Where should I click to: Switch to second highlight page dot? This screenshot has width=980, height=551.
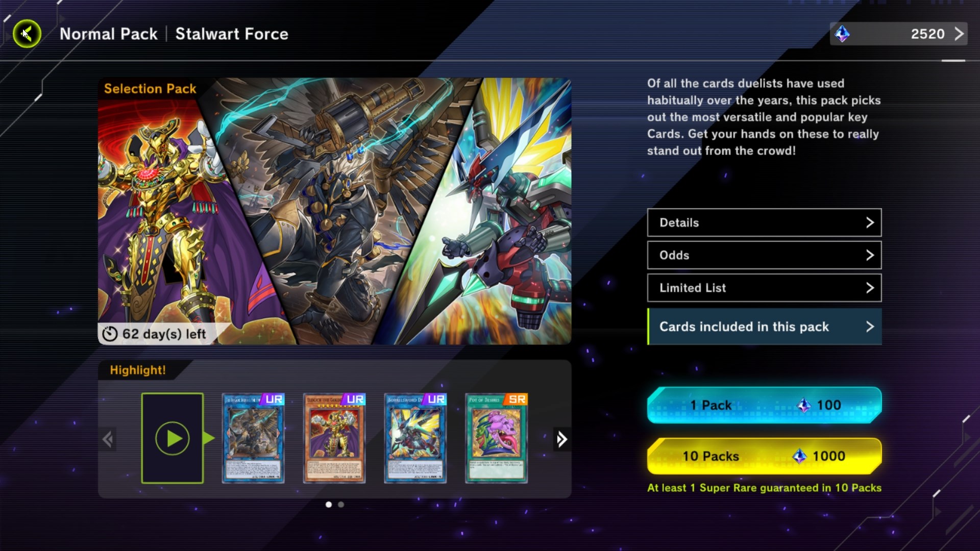tap(341, 505)
